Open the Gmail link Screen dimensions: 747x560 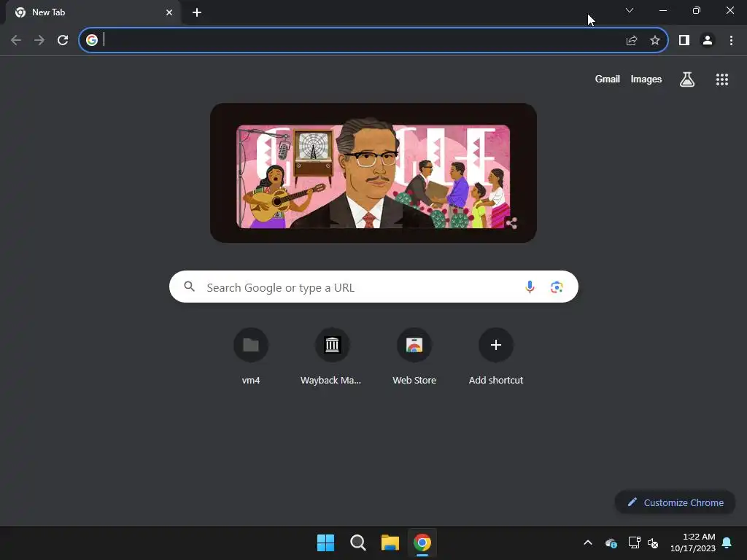607,79
